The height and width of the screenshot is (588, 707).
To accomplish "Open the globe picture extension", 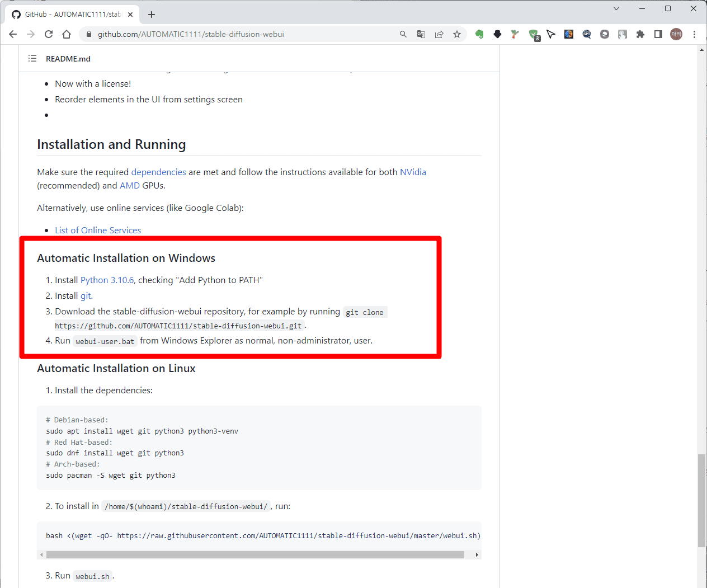I will click(569, 34).
